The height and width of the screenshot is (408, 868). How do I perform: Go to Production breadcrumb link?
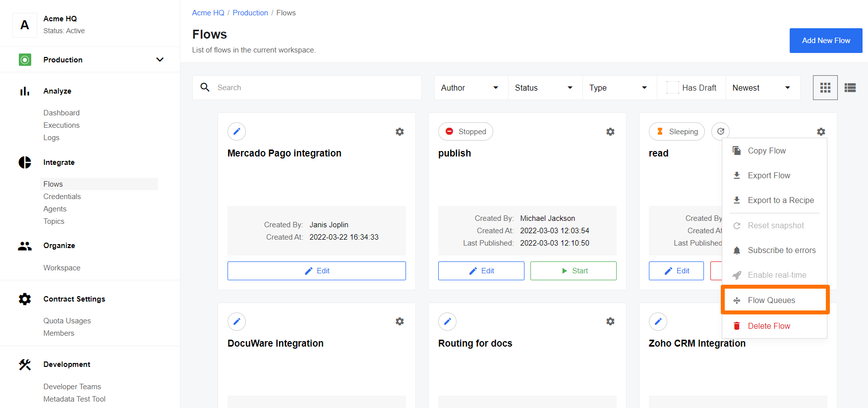pos(250,13)
